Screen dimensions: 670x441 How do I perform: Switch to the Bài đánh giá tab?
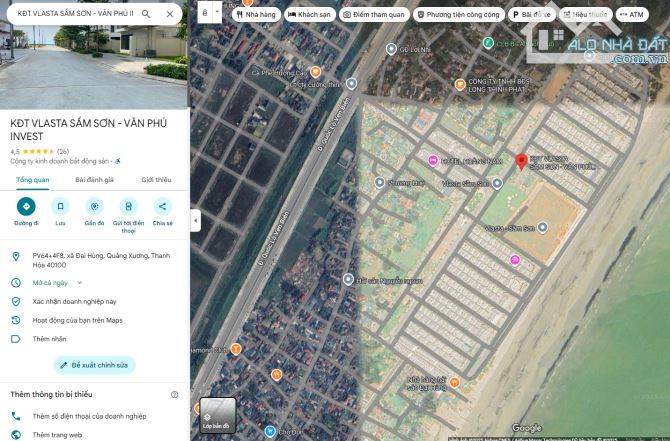coord(94,180)
